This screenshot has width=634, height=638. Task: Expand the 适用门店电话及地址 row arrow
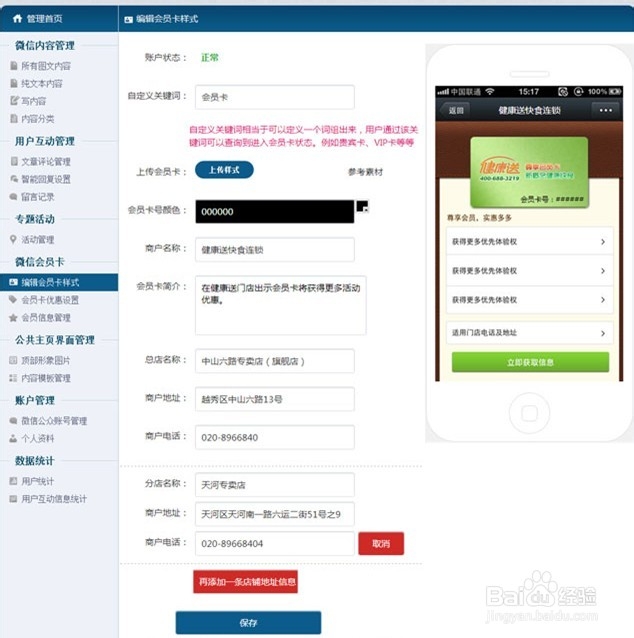(x=603, y=333)
